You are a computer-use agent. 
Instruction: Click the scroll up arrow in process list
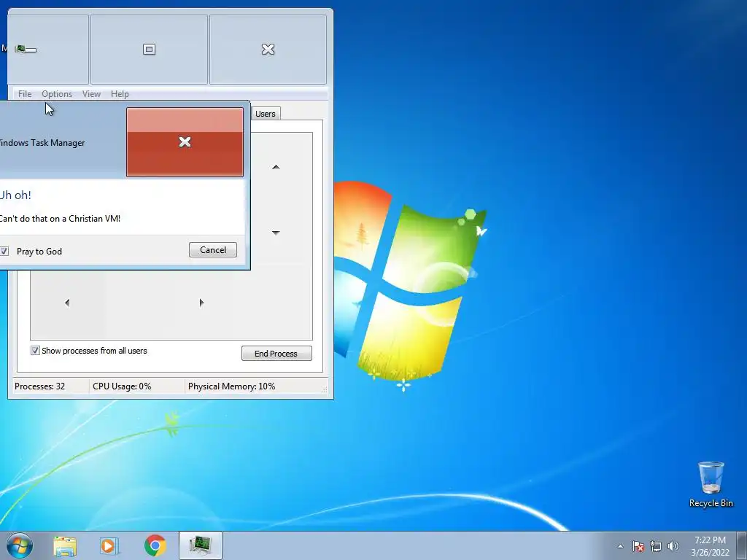tap(276, 167)
